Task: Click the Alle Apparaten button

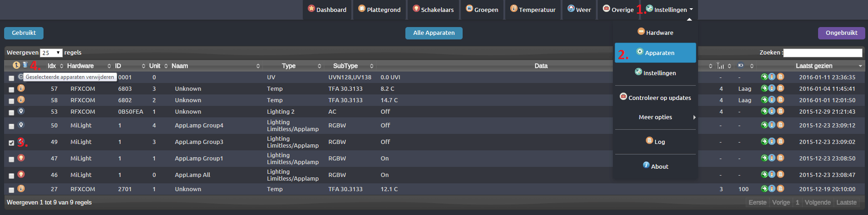Action: 434,33
